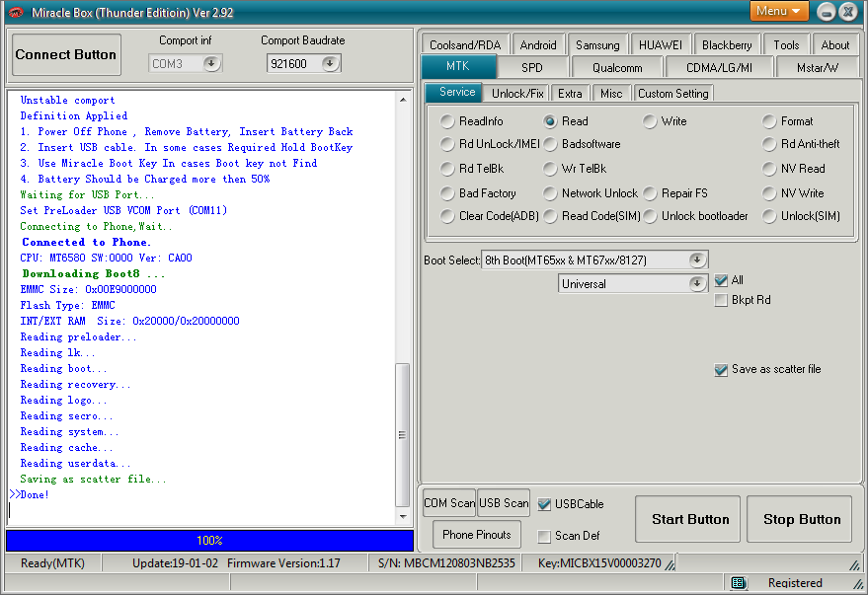Click the keyboard icon in status bar
Image resolution: width=868 pixels, height=595 pixels.
[738, 583]
